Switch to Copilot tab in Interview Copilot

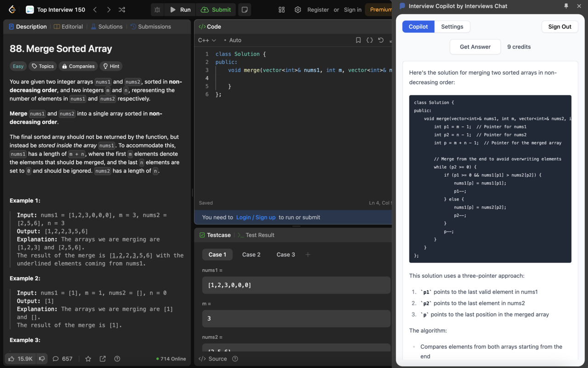click(418, 27)
